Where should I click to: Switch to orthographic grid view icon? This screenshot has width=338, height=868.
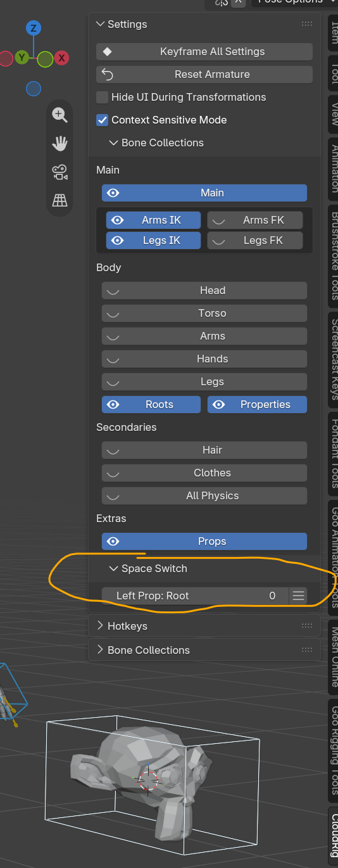point(60,201)
